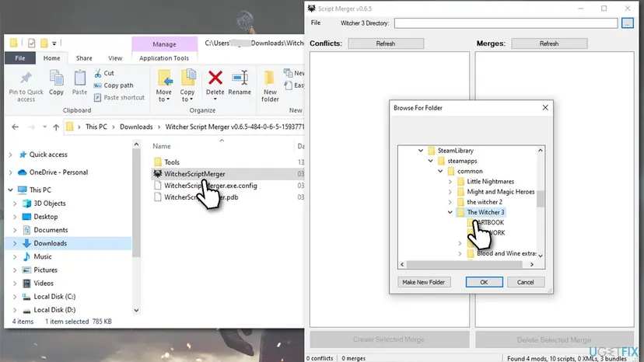Click the Rename icon

point(240,78)
